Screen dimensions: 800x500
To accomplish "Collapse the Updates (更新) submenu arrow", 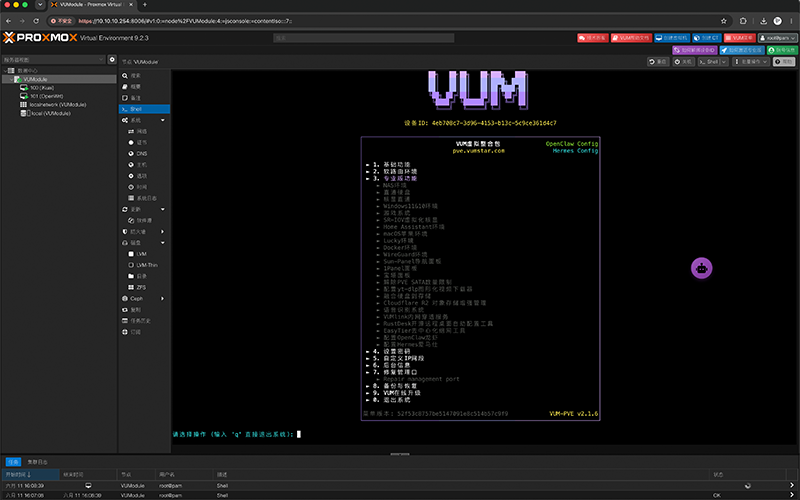I will click(163, 209).
